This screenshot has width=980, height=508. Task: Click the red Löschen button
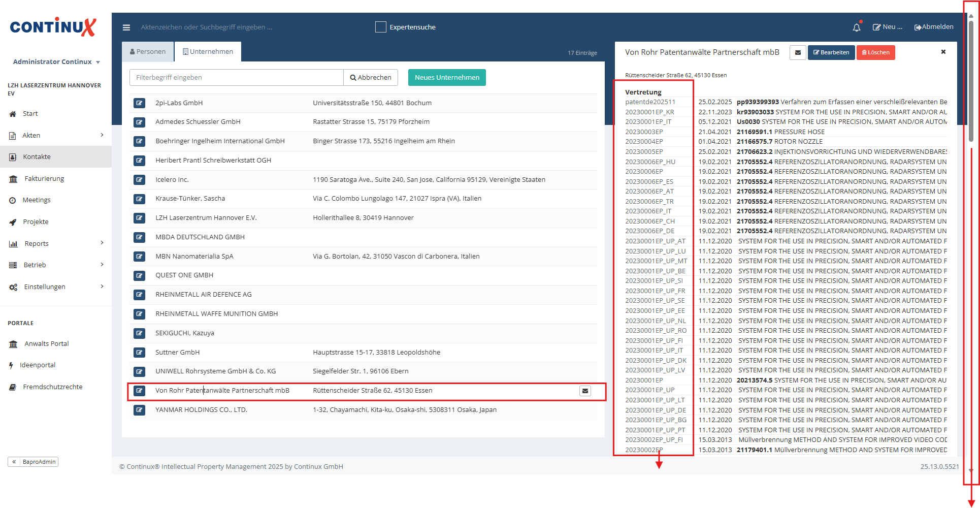point(876,52)
